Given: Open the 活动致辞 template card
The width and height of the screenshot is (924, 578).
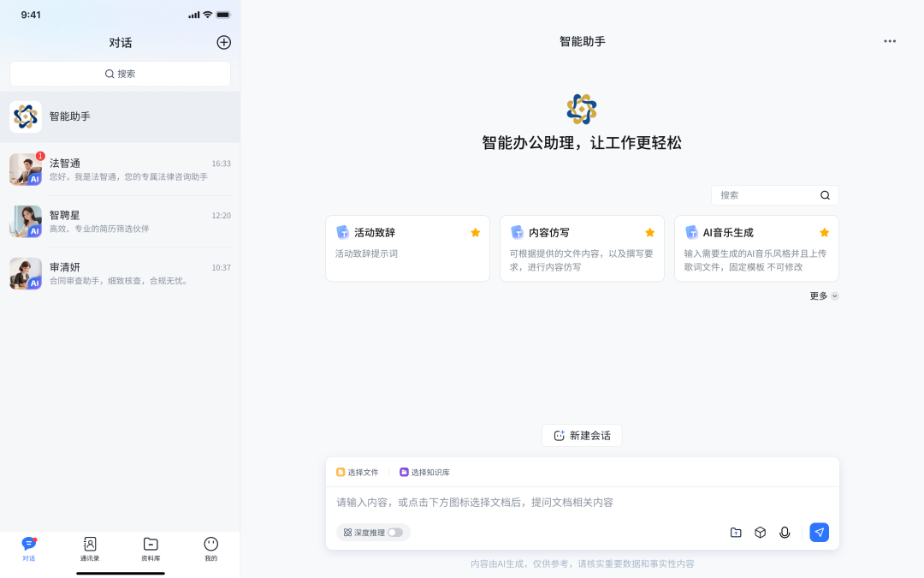Looking at the screenshot, I should pos(408,248).
